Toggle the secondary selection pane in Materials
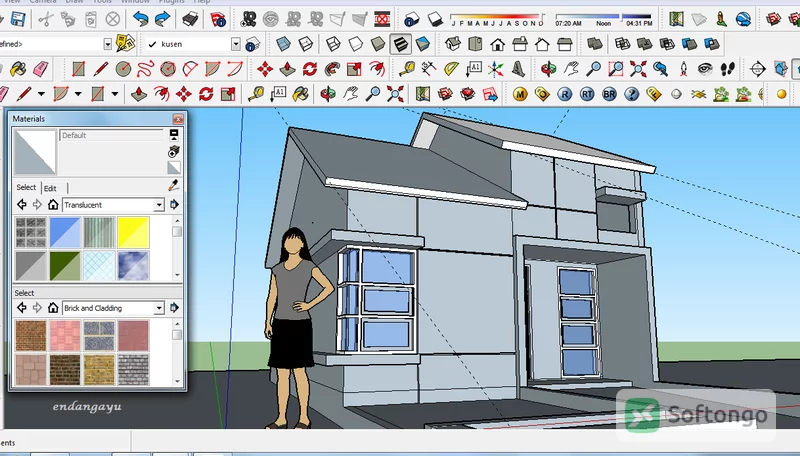This screenshot has height=456, width=800. [x=174, y=135]
